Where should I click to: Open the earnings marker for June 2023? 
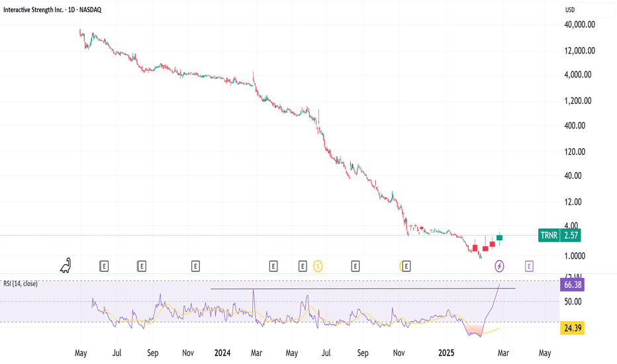pos(104,267)
